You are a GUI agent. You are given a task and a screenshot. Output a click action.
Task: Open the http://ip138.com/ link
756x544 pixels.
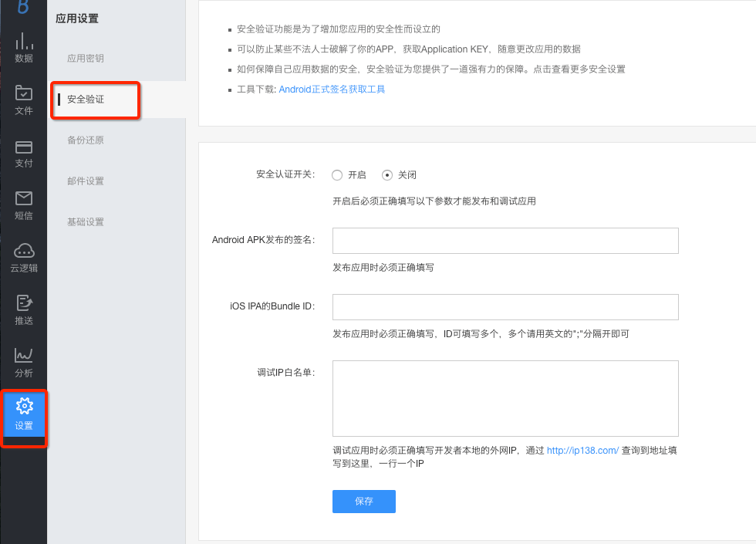[x=582, y=451]
